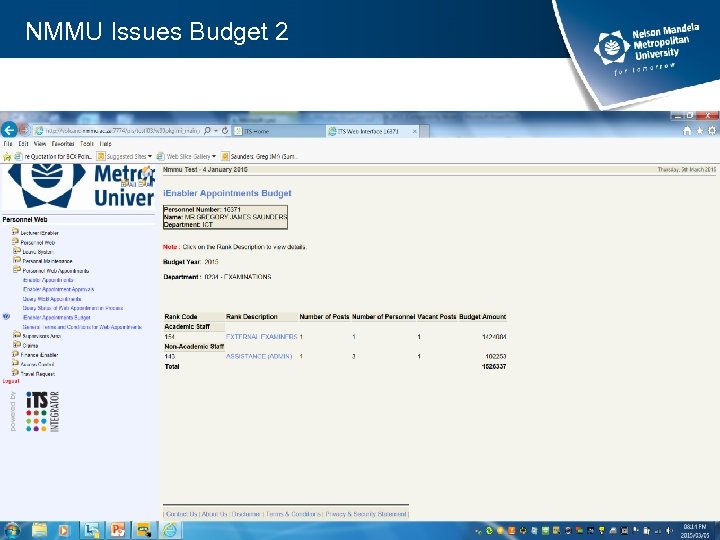720x540 pixels.
Task: Click the Refresh icon in address bar
Action: (x=225, y=131)
